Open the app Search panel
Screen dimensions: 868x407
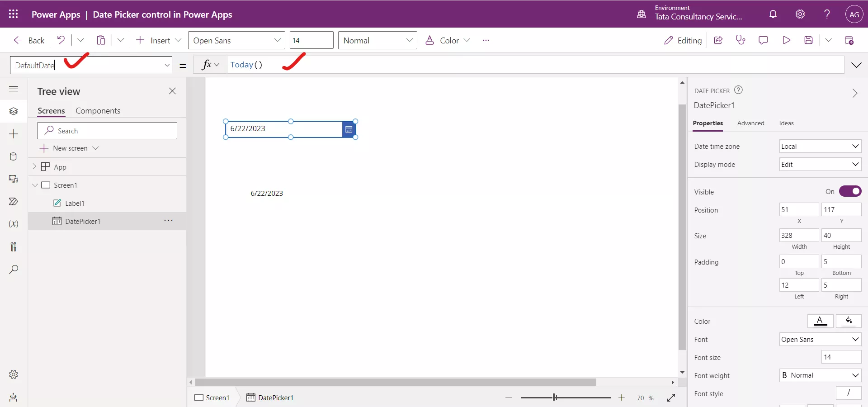pos(14,269)
